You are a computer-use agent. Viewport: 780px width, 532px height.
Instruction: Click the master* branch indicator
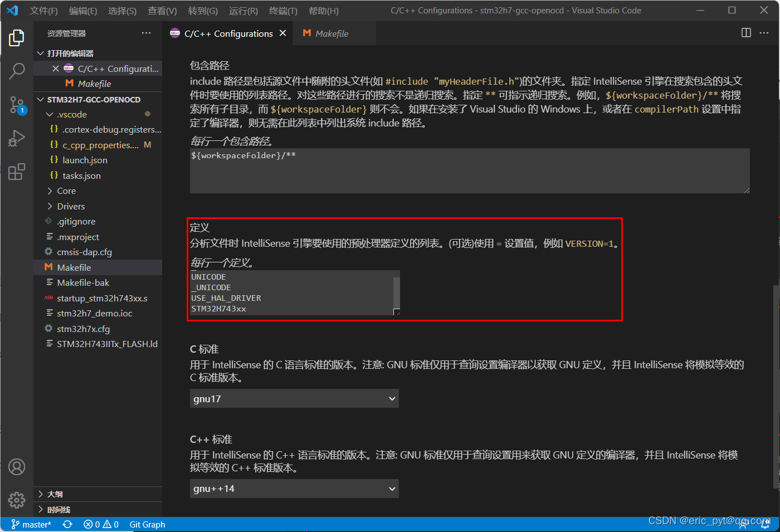(31, 524)
